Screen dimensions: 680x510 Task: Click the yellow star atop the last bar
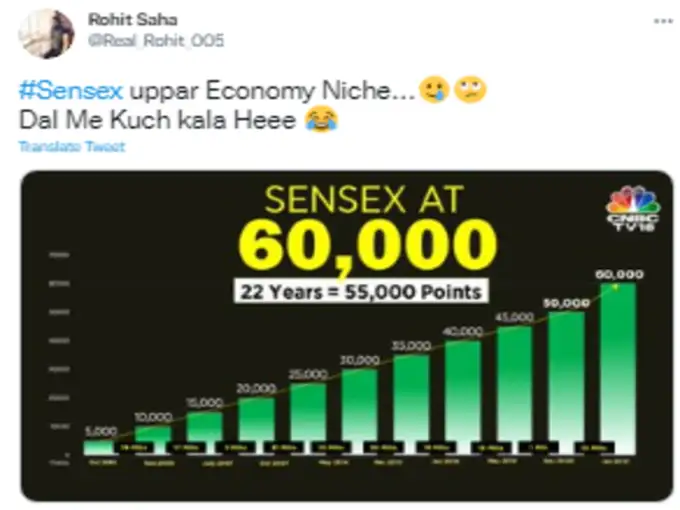coord(617,287)
